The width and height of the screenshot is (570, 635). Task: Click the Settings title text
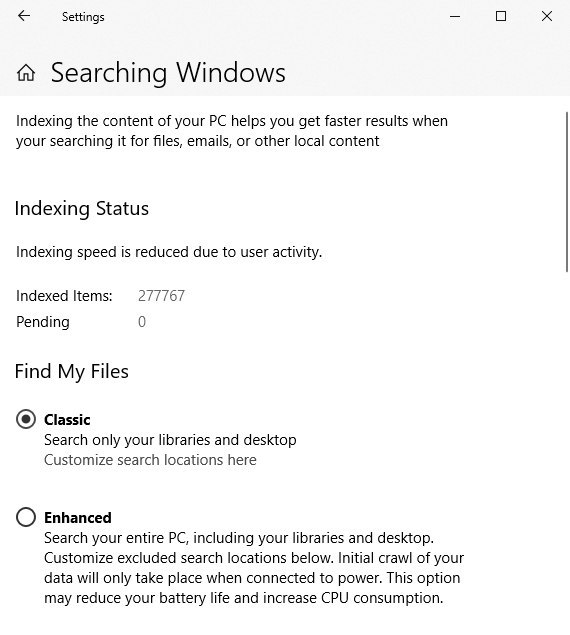(x=83, y=17)
